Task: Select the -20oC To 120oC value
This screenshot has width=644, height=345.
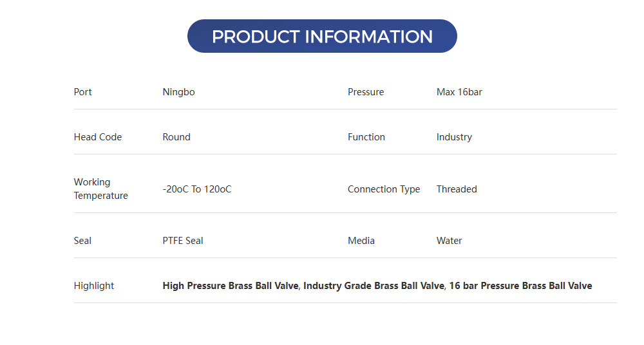Action: pyautogui.click(x=197, y=189)
